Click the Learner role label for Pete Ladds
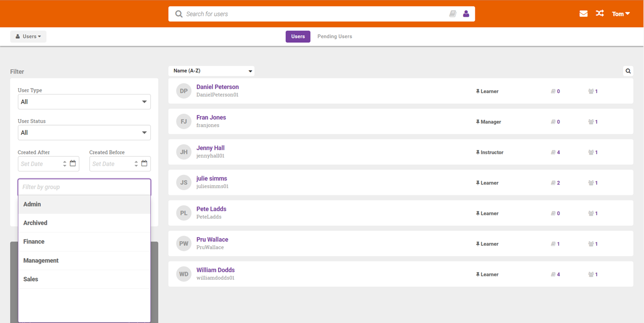Image resolution: width=644 pixels, height=323 pixels. (489, 214)
